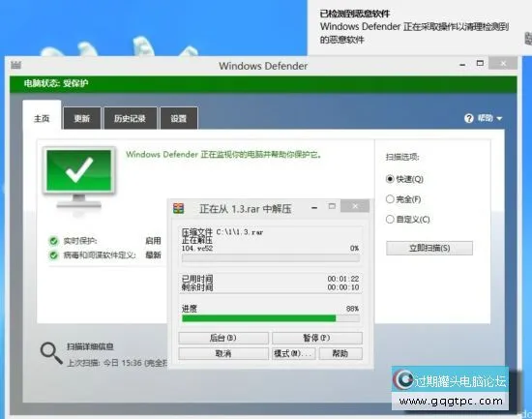532x419 pixels.
Task: Minimize the Windows Defender window
Action: point(462,64)
